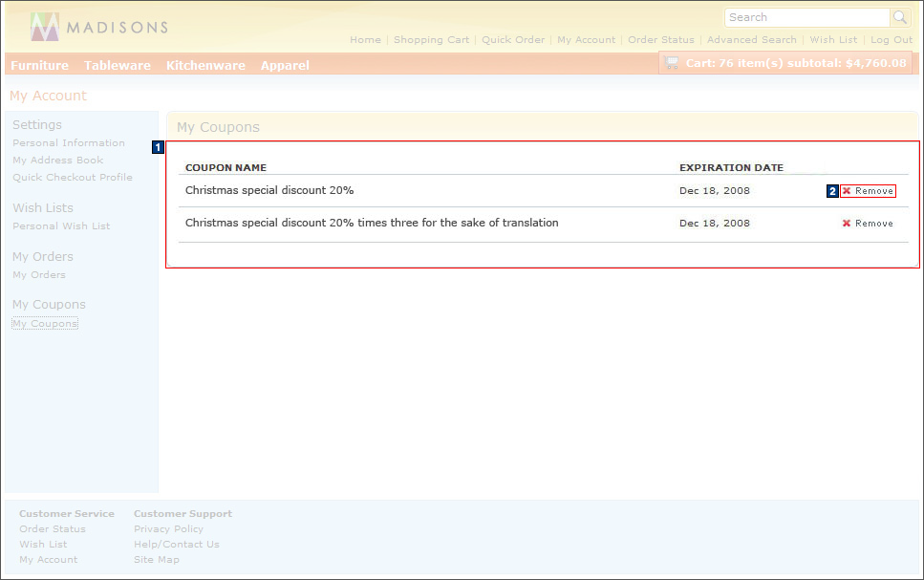
Task: Click the Madisons logo
Action: tap(96, 26)
